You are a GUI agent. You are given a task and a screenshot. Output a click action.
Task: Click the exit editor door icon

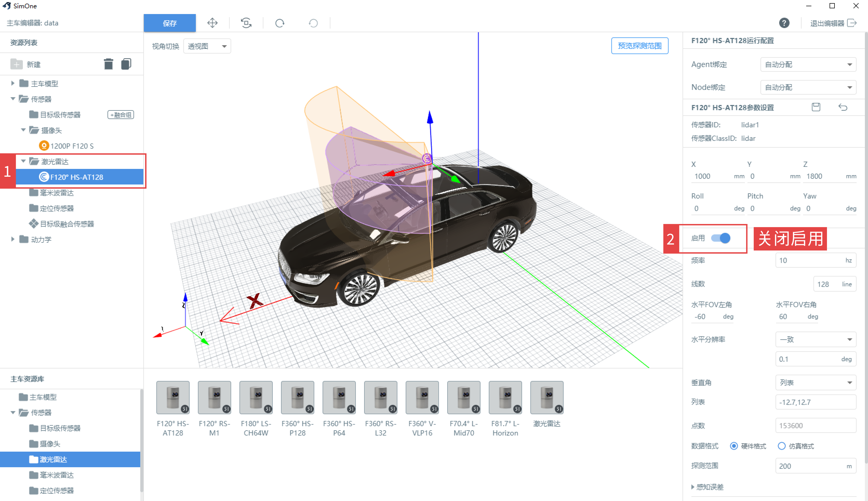click(x=852, y=23)
